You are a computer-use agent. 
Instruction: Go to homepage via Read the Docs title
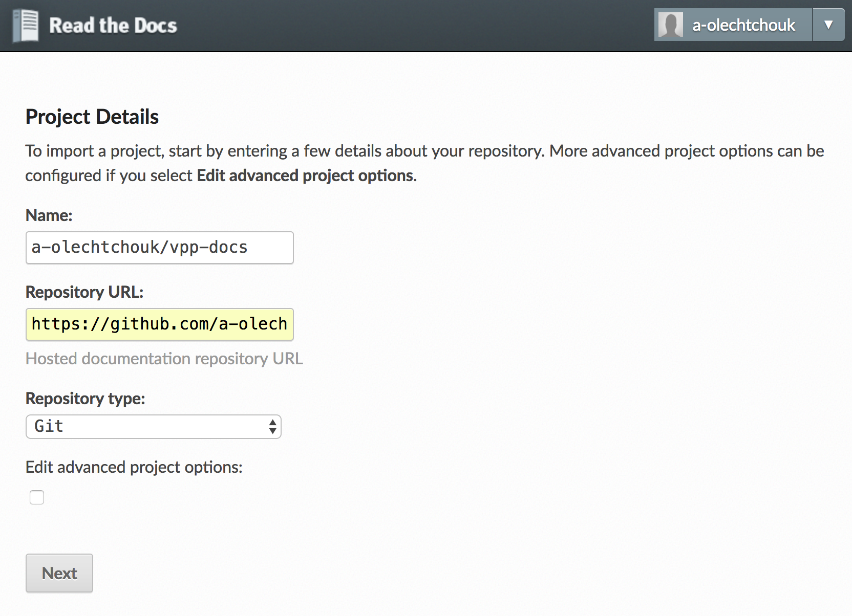point(113,26)
